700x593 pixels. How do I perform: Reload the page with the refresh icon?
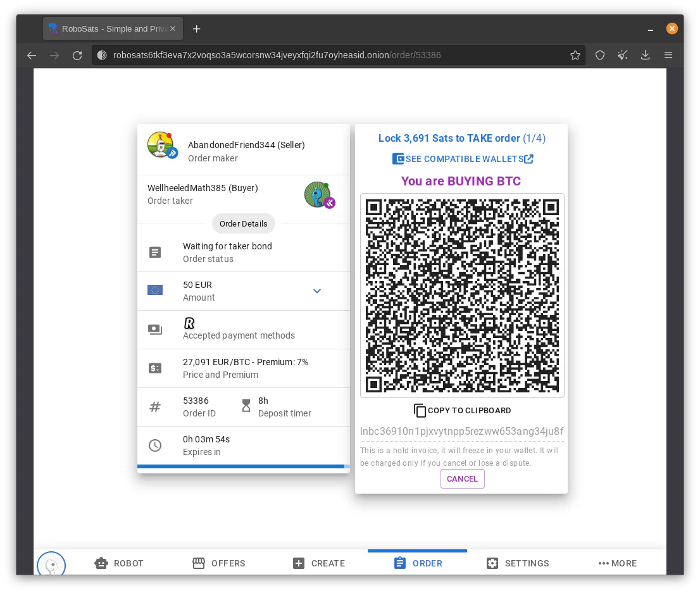[x=77, y=55]
